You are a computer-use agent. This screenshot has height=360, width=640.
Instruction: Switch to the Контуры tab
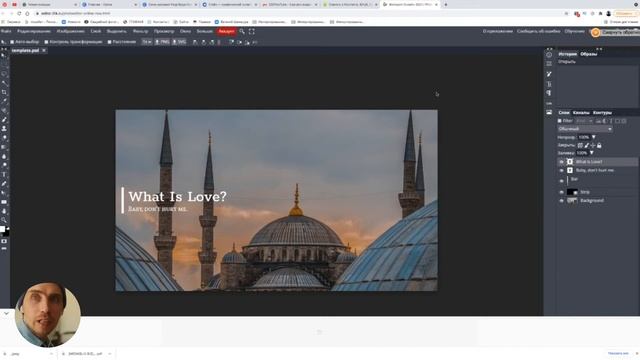click(x=602, y=113)
